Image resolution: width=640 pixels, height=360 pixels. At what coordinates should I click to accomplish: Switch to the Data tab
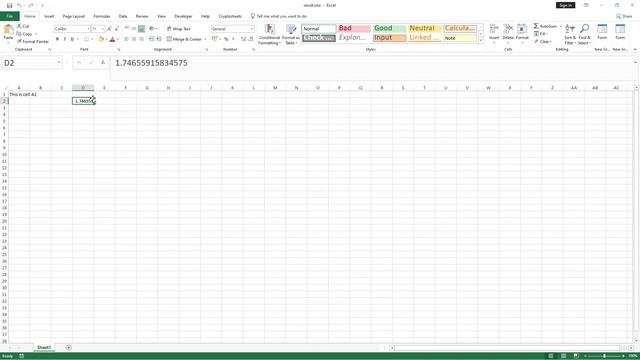[123, 16]
